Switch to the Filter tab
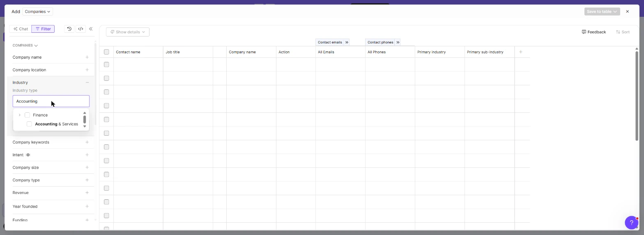This screenshot has width=644, height=235. (43, 29)
